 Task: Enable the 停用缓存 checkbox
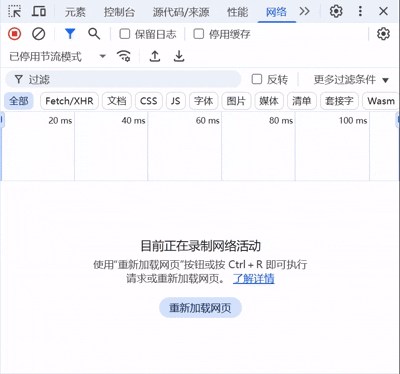[199, 34]
